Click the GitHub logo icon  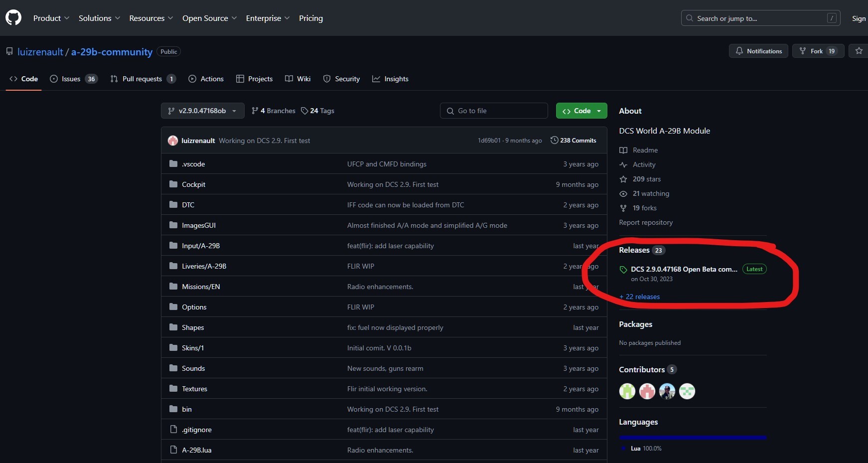coord(13,18)
